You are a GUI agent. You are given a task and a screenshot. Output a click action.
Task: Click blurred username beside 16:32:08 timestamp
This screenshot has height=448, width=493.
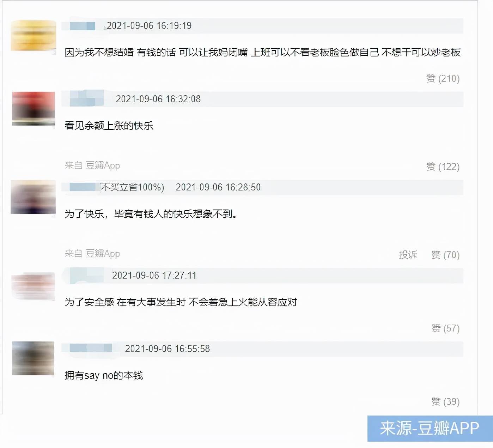pyautogui.click(x=86, y=99)
